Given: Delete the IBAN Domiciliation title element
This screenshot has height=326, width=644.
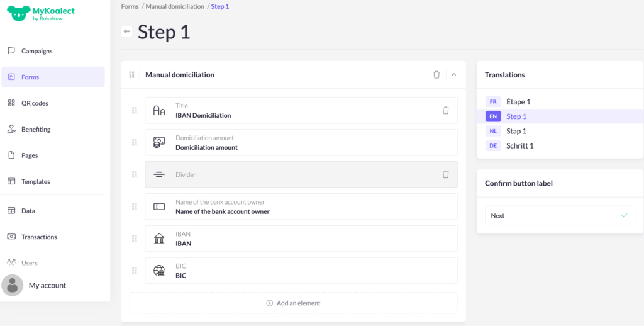Looking at the screenshot, I should (x=445, y=110).
